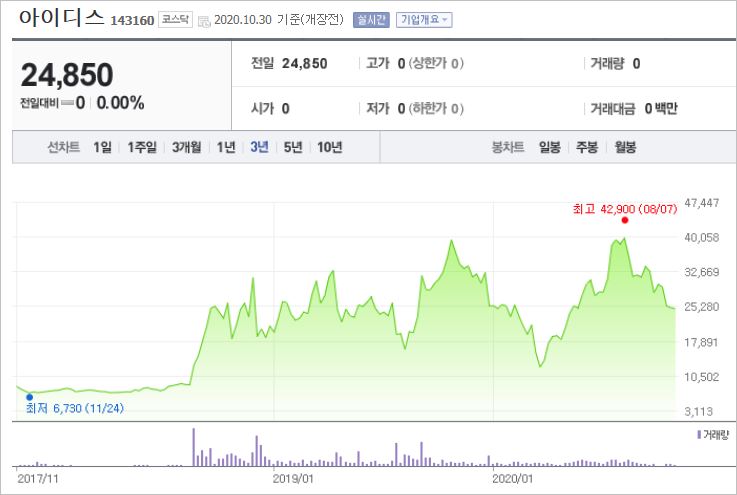Click the 코스닥 market badge
Screen dimensions: 737x495
(175, 19)
